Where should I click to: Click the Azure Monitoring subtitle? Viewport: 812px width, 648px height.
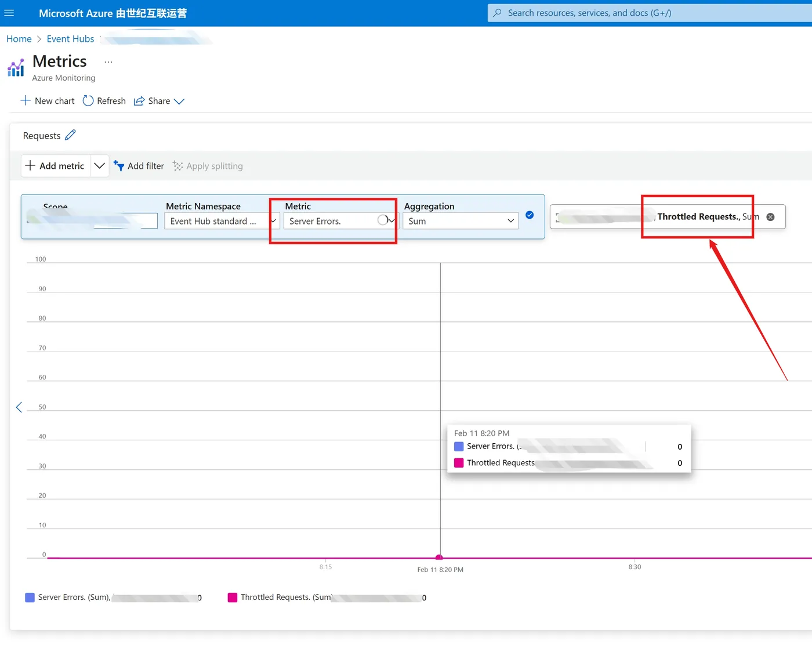pos(64,78)
